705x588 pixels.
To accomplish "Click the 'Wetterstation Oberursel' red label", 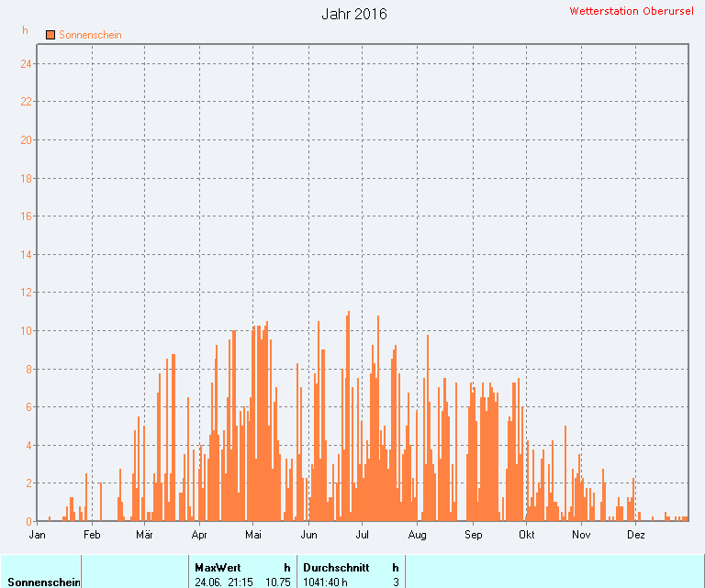I will [632, 11].
